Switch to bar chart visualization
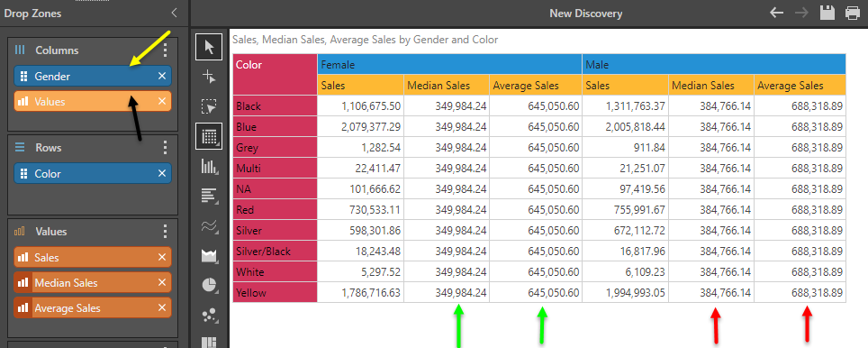868x348 pixels. coord(209,196)
